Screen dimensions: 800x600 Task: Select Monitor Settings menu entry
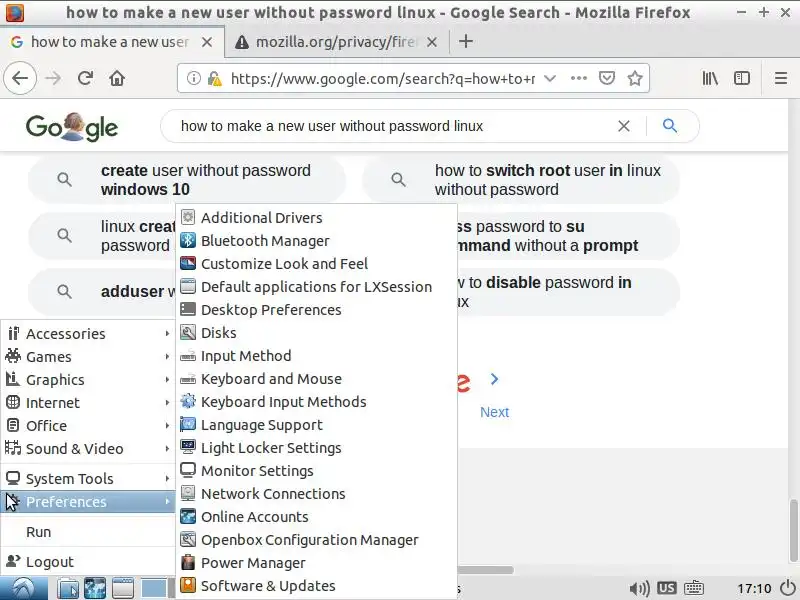coord(257,471)
